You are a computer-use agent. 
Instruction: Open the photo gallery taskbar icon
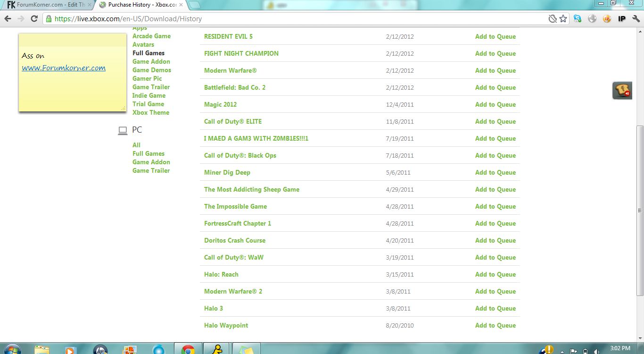tap(129, 350)
